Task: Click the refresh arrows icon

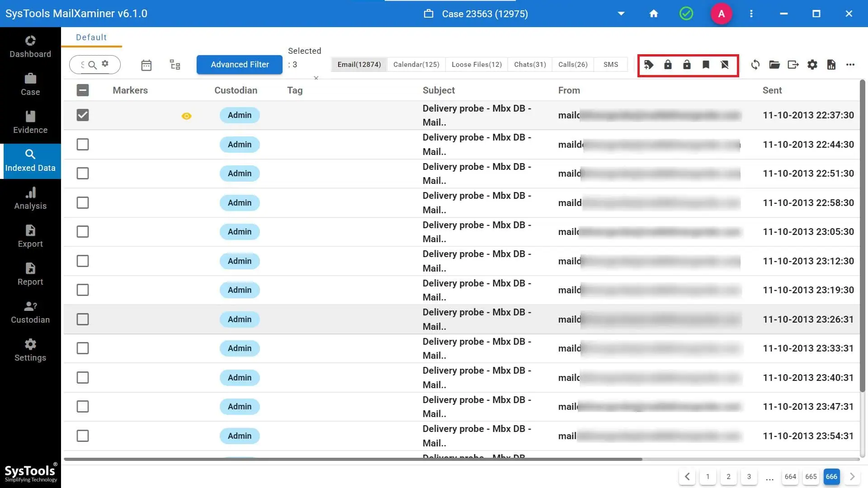Action: [x=755, y=65]
